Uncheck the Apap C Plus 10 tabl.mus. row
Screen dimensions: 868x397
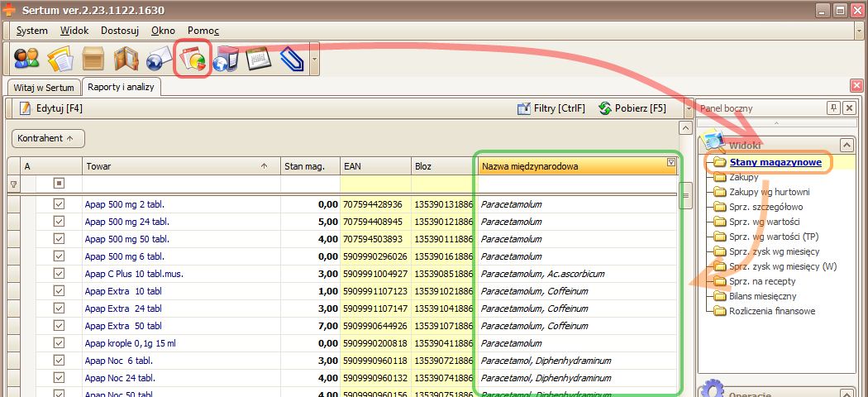(59, 273)
